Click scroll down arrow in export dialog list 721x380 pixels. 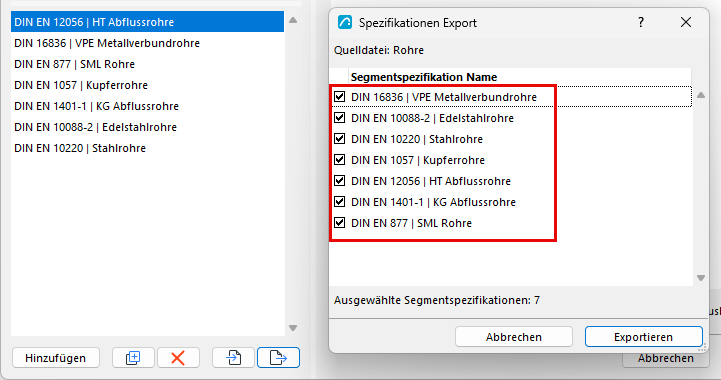coord(701,278)
